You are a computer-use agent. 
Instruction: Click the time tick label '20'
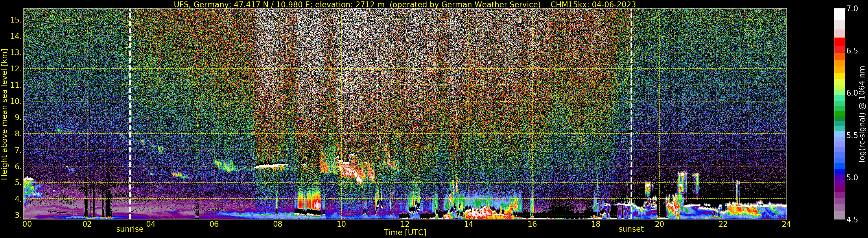point(659,224)
